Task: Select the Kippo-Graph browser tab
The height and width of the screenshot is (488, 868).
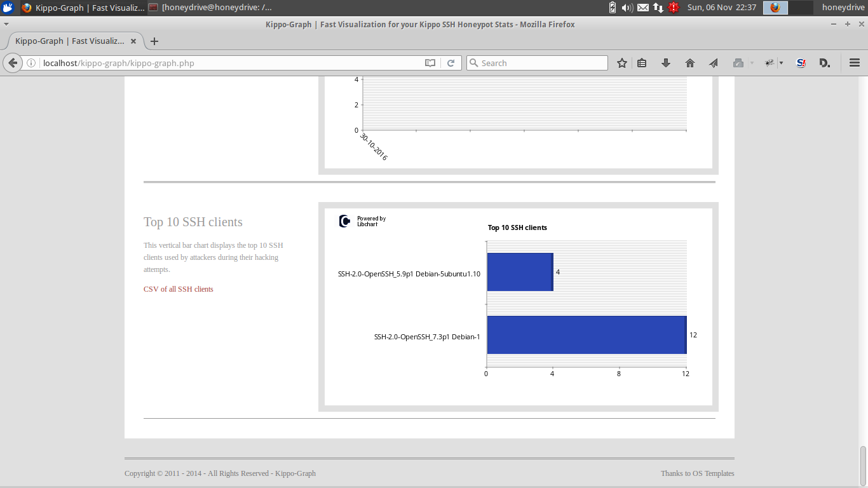Action: click(70, 41)
